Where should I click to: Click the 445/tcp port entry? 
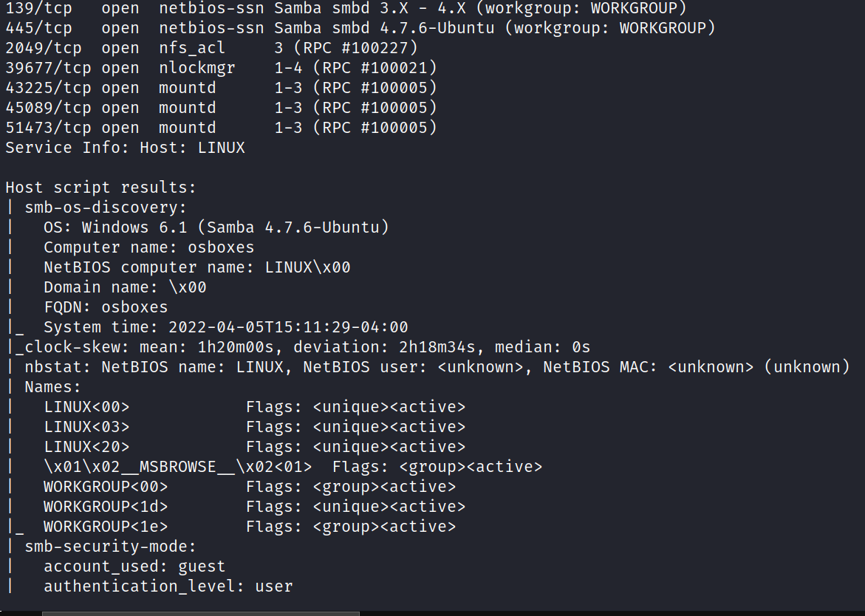(x=38, y=28)
